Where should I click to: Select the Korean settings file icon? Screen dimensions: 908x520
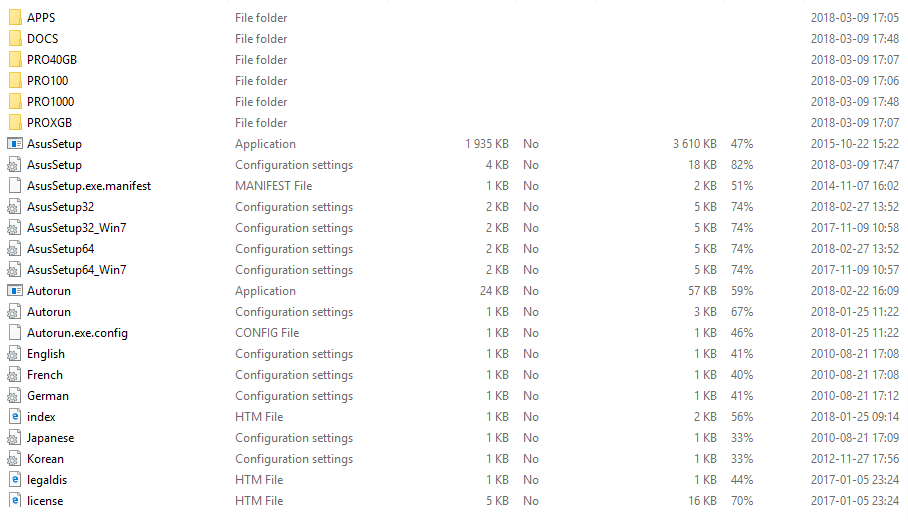14,459
